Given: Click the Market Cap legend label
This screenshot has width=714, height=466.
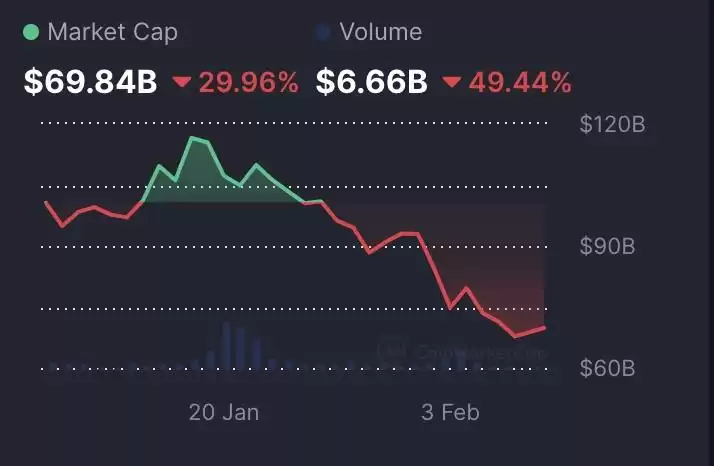Looking at the screenshot, I should (112, 32).
